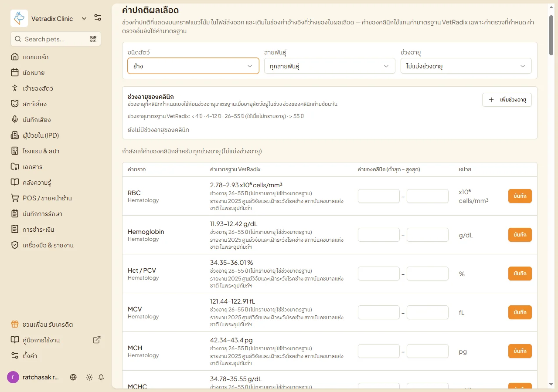Open POS / ขายหน้าร้าน cart icon
This screenshot has height=392, width=558.
coord(15,198)
